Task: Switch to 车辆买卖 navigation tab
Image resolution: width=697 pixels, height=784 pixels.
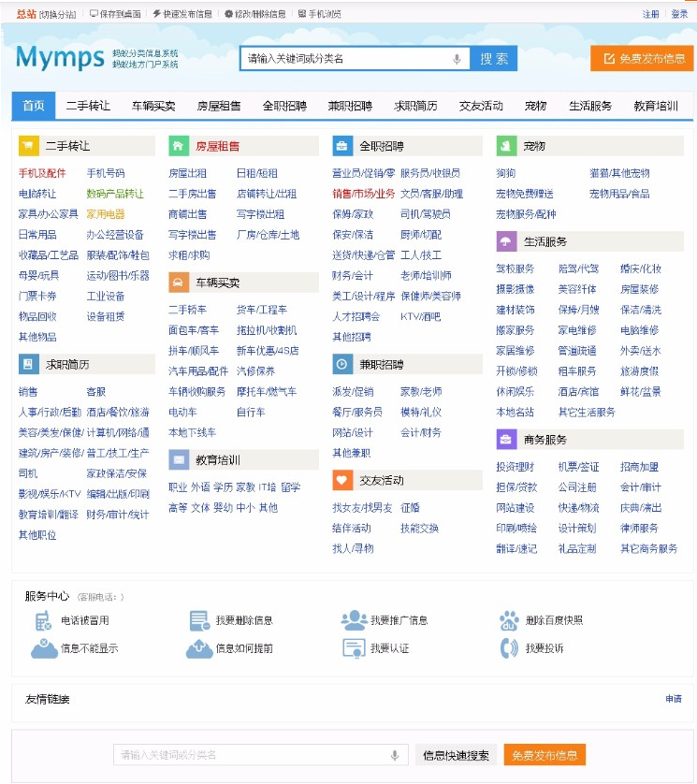Action: 153,106
